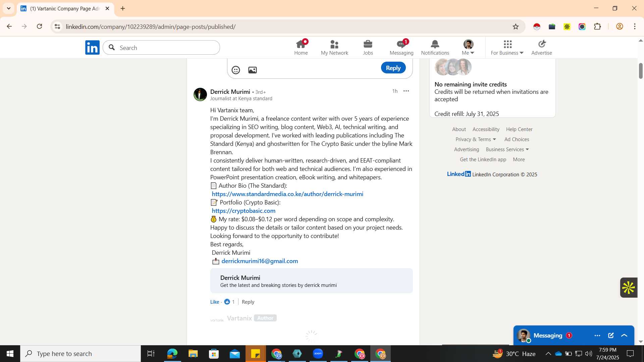Open tab search dropdown arrow

coord(9,8)
